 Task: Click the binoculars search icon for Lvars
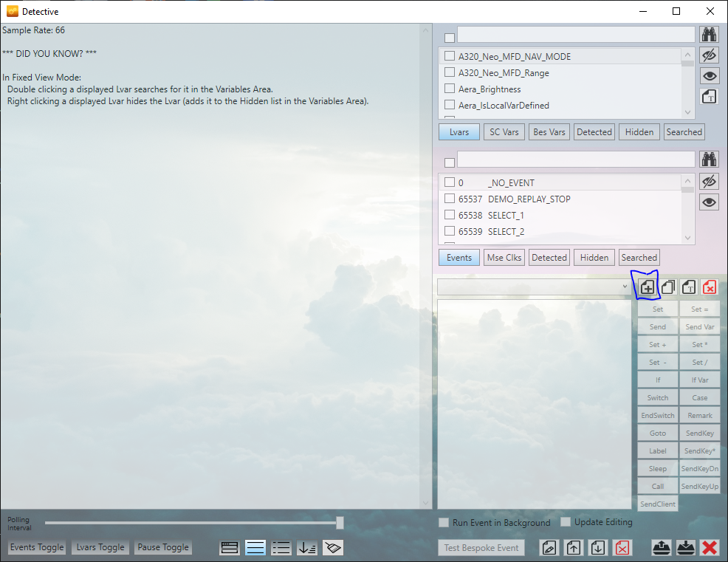tap(709, 34)
